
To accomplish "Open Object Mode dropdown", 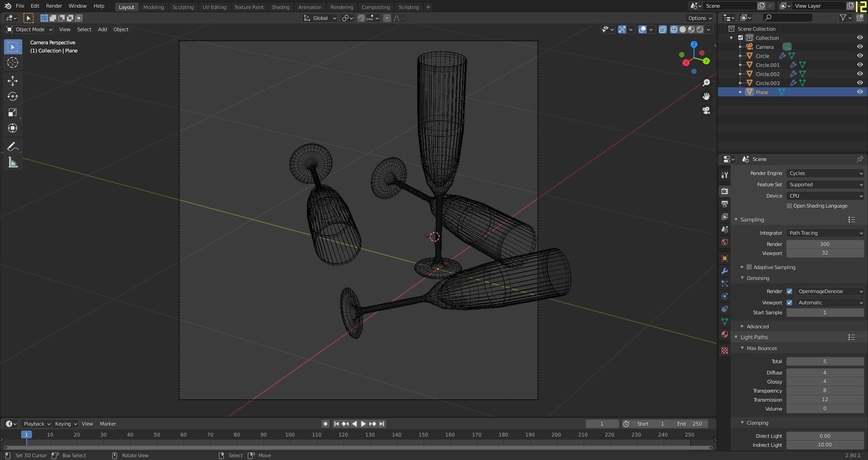I will coord(29,29).
